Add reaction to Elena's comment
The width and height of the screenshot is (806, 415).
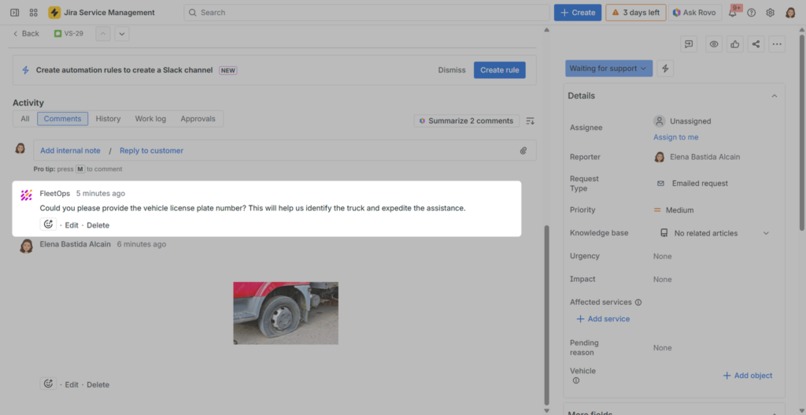(x=48, y=384)
